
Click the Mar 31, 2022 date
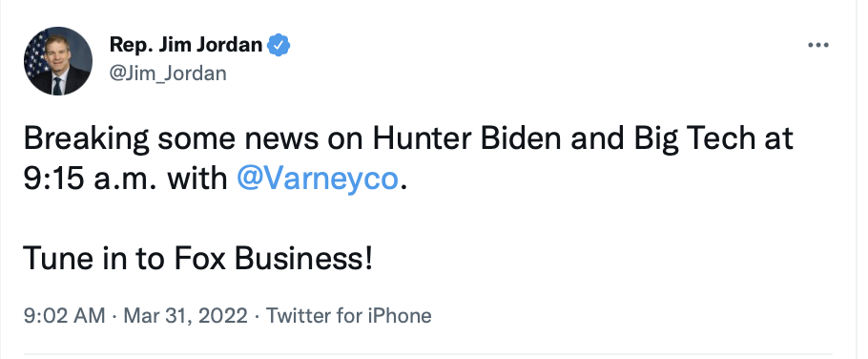click(185, 316)
